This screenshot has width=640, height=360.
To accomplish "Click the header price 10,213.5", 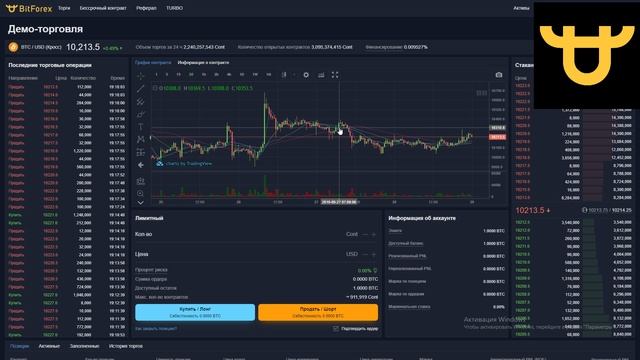I will pyautogui.click(x=83, y=47).
